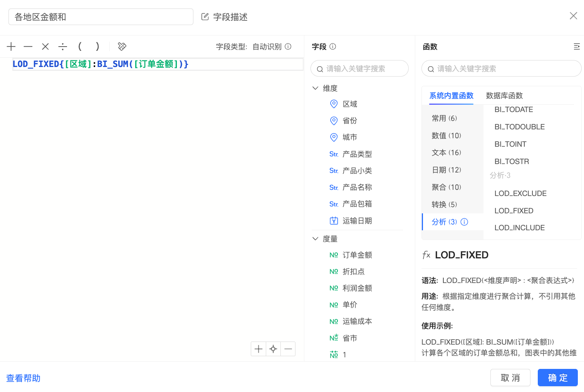Open the 查看帮助 link

click(x=23, y=378)
